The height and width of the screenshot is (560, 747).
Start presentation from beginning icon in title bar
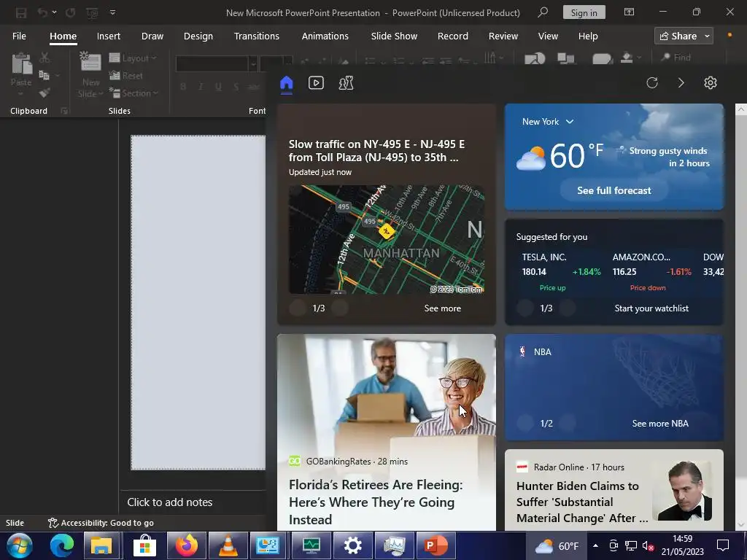pyautogui.click(x=92, y=13)
